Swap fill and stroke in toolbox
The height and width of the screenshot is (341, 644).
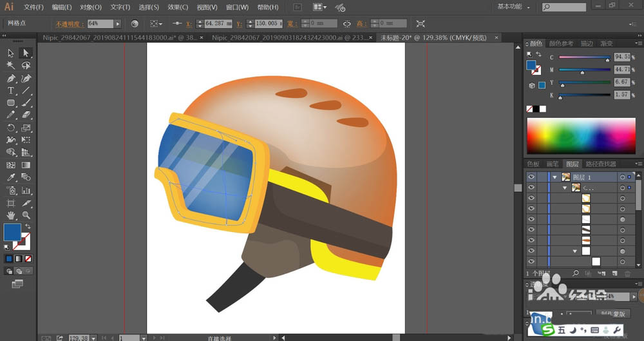pyautogui.click(x=28, y=226)
